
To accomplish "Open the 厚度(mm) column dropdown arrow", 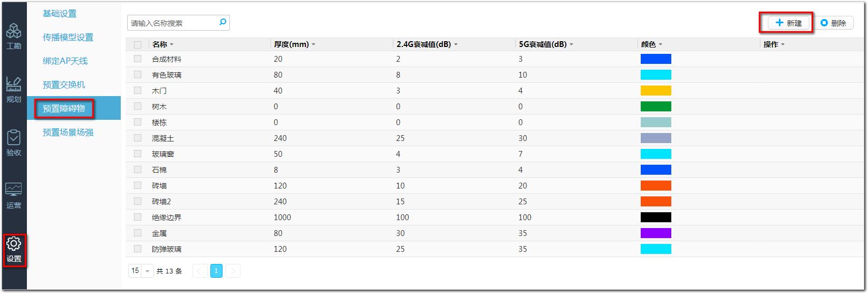I will pyautogui.click(x=314, y=45).
